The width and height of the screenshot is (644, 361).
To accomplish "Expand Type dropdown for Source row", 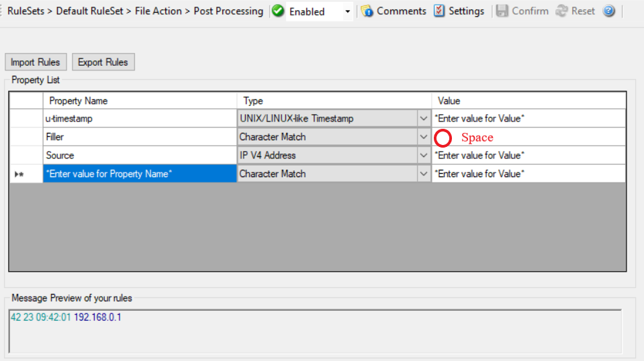I will 423,156.
